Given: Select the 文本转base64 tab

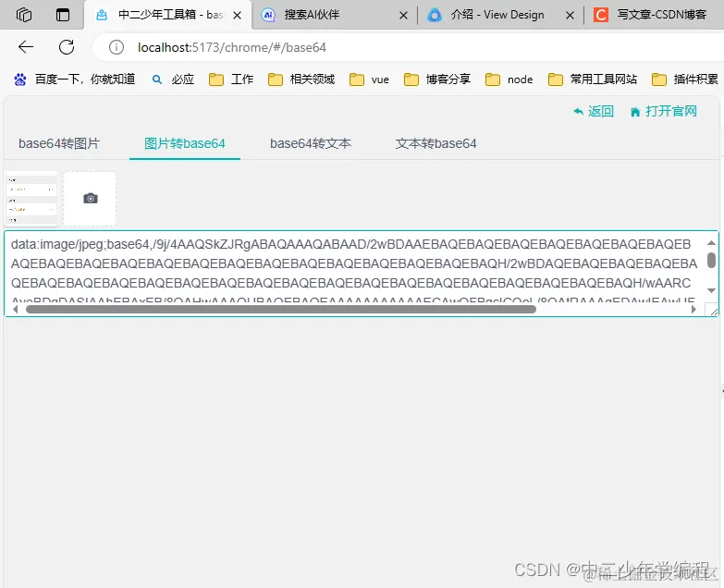Looking at the screenshot, I should 436,143.
